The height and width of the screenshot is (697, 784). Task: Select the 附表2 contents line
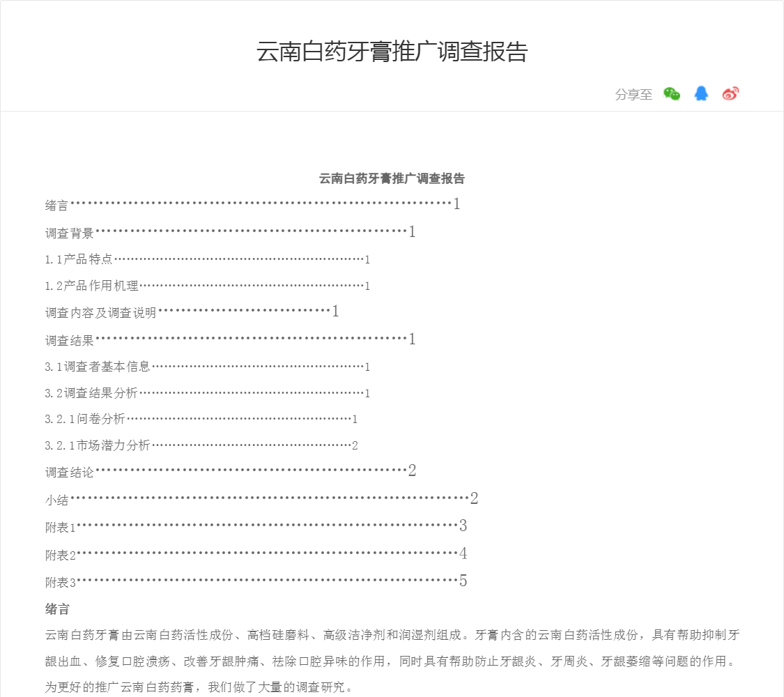click(x=256, y=554)
